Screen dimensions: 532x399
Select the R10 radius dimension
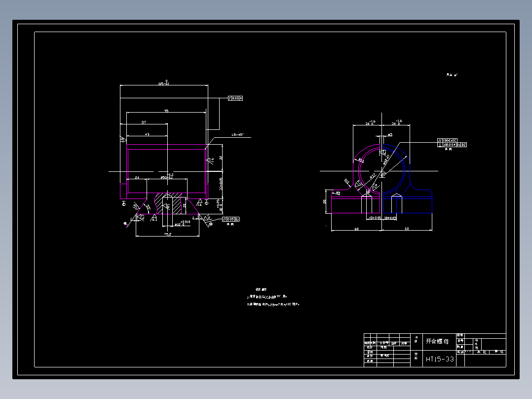[347, 182]
